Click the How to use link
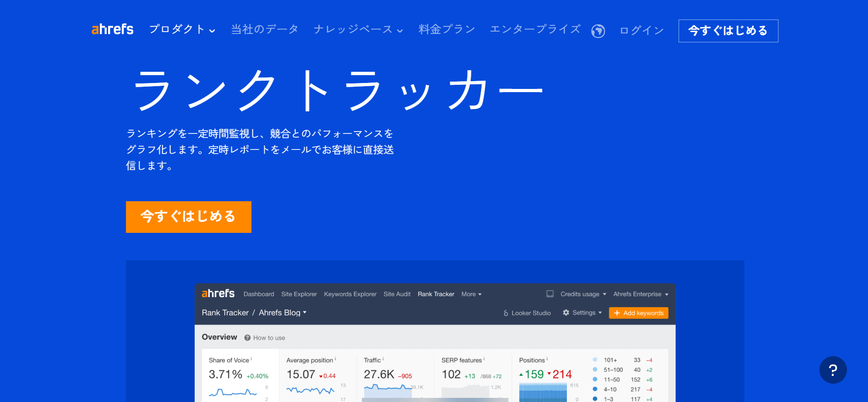Image resolution: width=868 pixels, height=402 pixels. 269,338
